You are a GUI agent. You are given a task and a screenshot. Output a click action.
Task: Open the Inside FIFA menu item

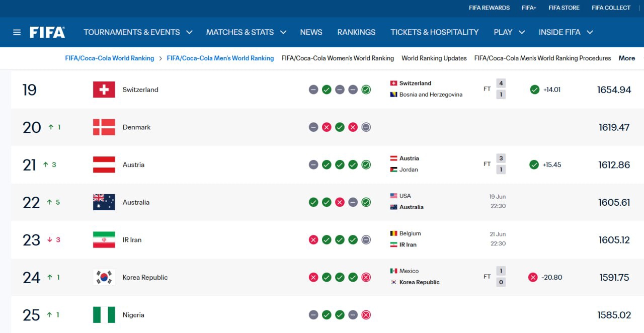pyautogui.click(x=559, y=32)
